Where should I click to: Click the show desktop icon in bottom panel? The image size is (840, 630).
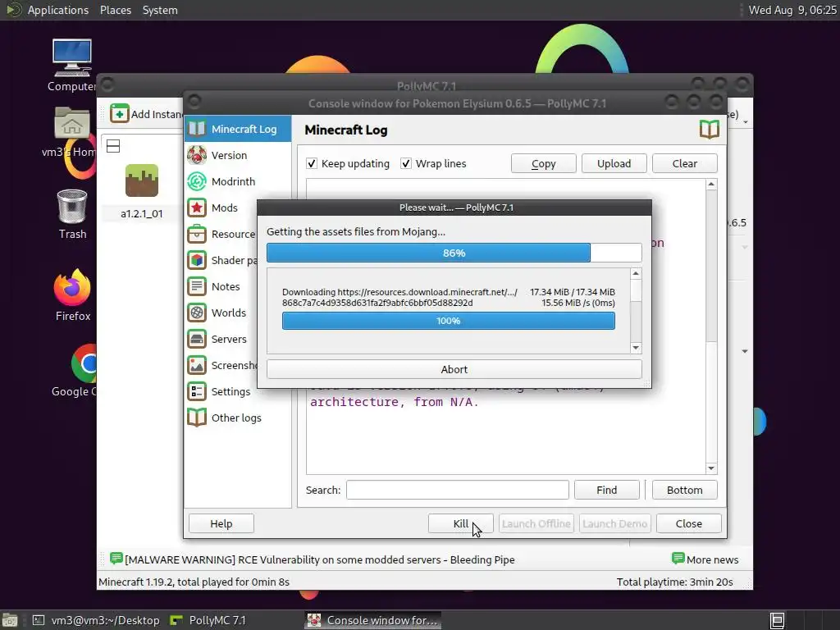[x=10, y=620]
